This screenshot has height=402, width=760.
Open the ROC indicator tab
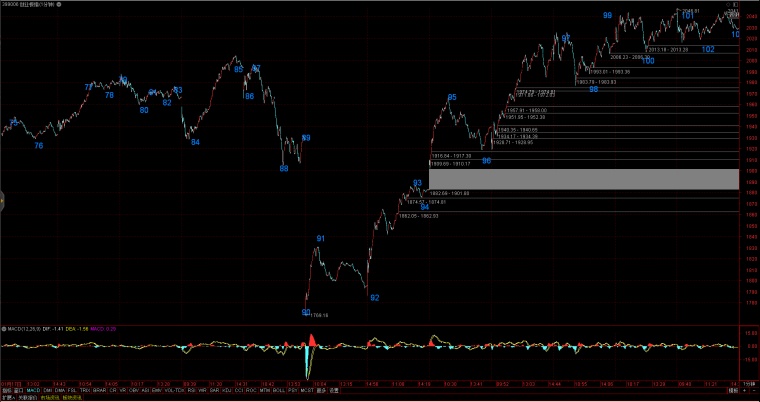click(251, 390)
